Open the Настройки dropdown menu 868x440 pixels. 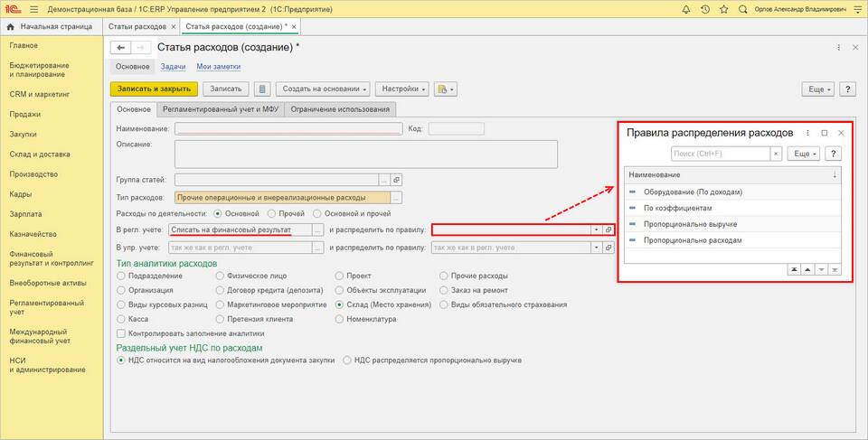click(402, 89)
